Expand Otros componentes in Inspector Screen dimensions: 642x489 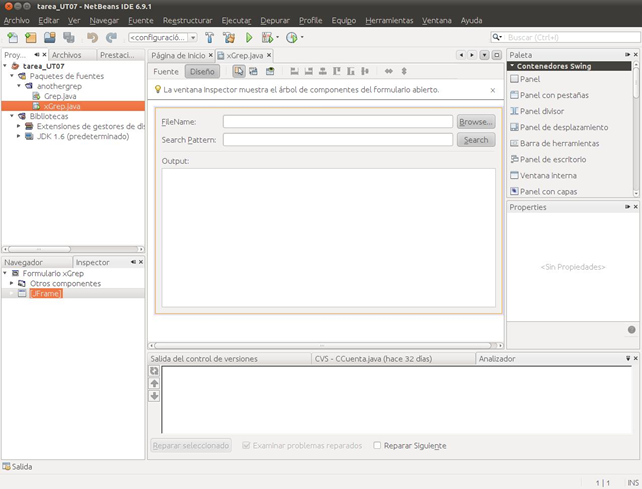11,283
